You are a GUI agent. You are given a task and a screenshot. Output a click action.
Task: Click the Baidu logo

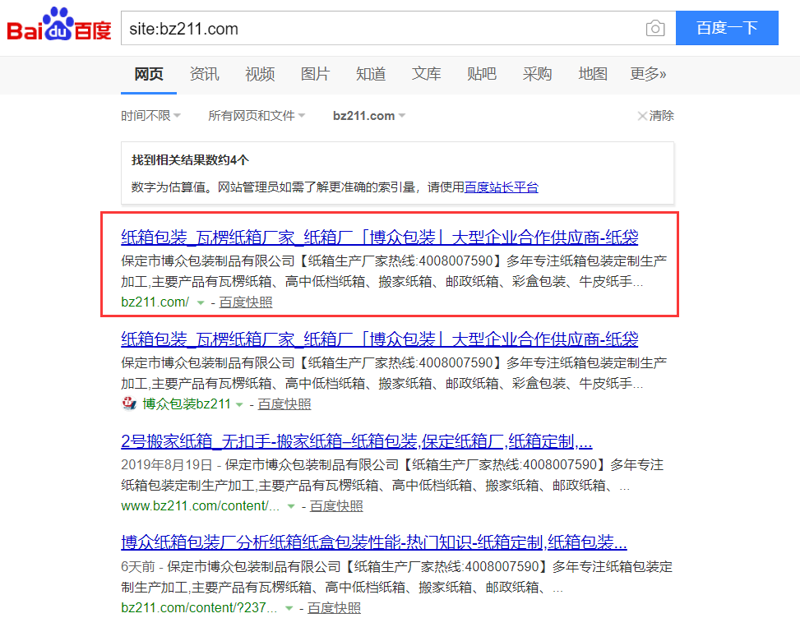point(59,24)
